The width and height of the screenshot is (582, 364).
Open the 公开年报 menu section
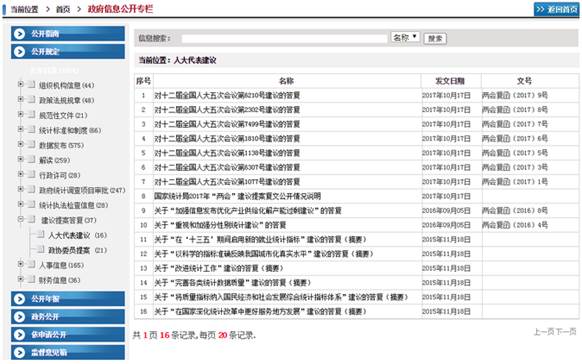click(68, 299)
